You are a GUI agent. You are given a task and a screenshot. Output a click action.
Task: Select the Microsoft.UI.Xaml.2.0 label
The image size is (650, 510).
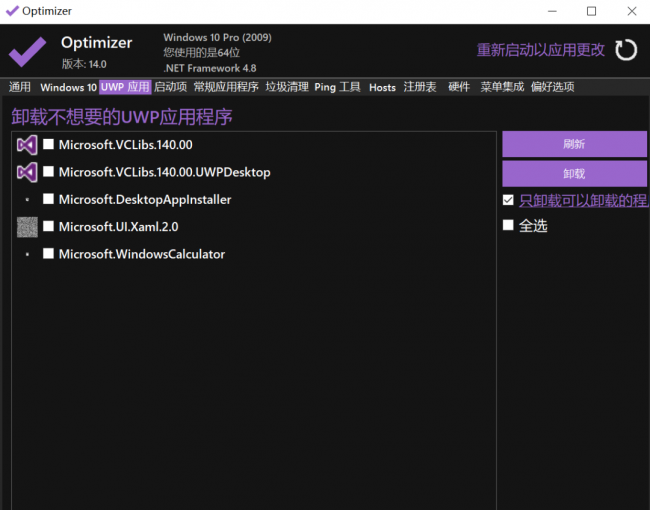(119, 227)
